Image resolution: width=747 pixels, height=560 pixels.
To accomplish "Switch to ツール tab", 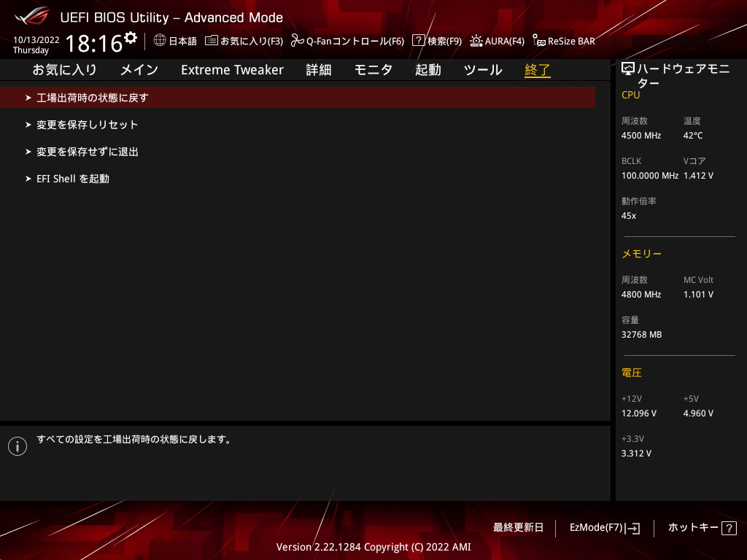I will [x=483, y=69].
